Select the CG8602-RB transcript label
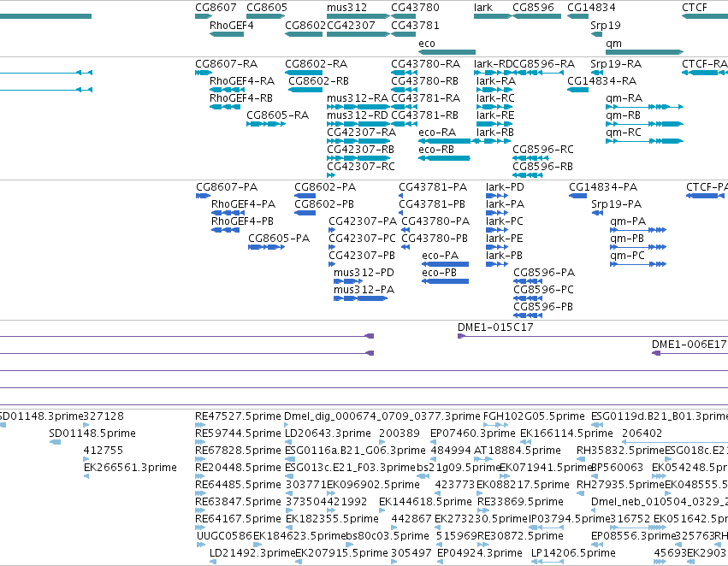 pyautogui.click(x=318, y=80)
